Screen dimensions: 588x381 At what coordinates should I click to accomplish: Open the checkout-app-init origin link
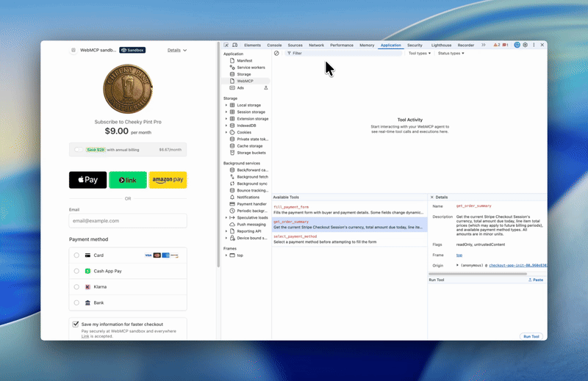click(517, 265)
